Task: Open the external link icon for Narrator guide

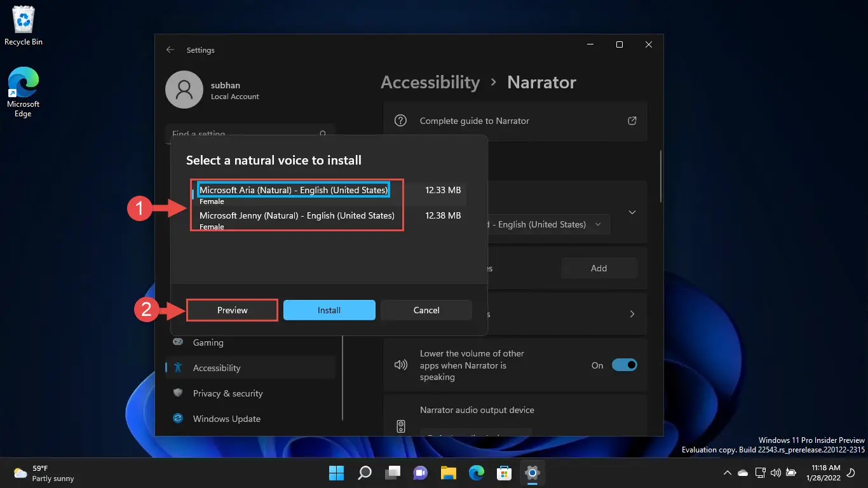Action: pos(632,121)
